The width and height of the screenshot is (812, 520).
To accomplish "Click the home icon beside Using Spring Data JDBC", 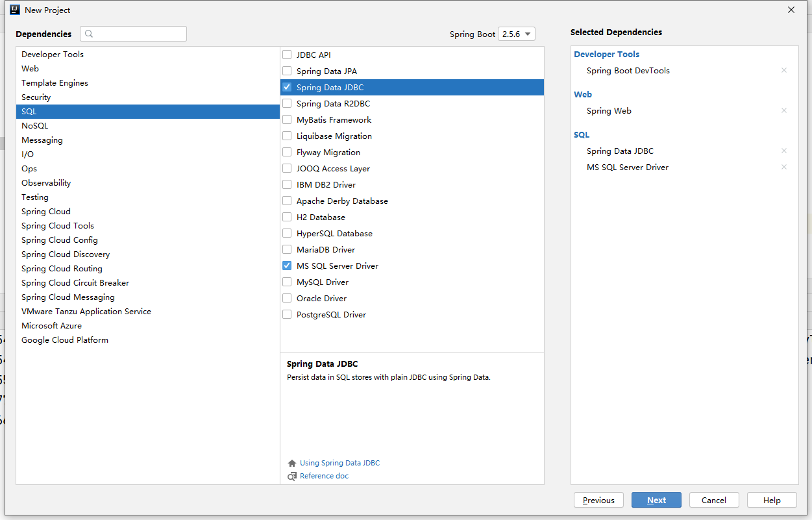I will pyautogui.click(x=292, y=464).
